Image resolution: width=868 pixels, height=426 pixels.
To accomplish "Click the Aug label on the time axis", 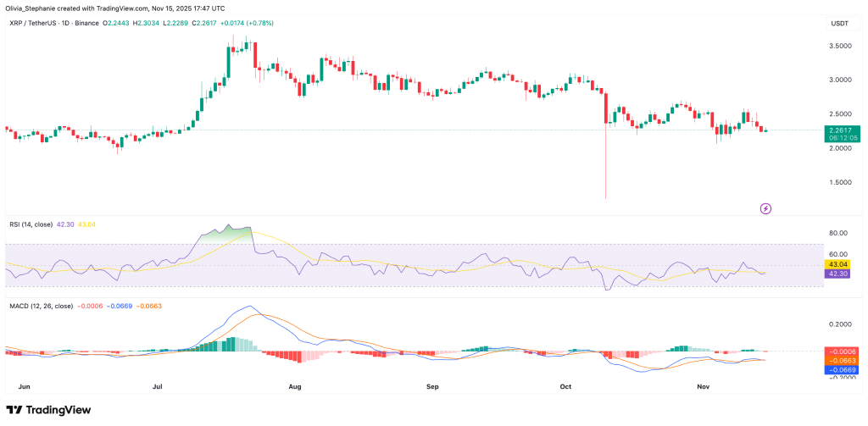I will click(x=294, y=385).
